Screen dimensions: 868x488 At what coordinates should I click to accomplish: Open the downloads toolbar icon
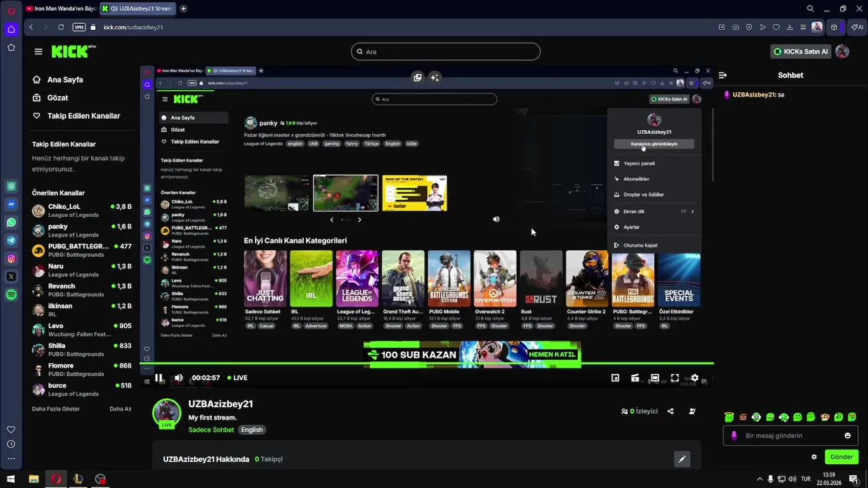(x=790, y=27)
